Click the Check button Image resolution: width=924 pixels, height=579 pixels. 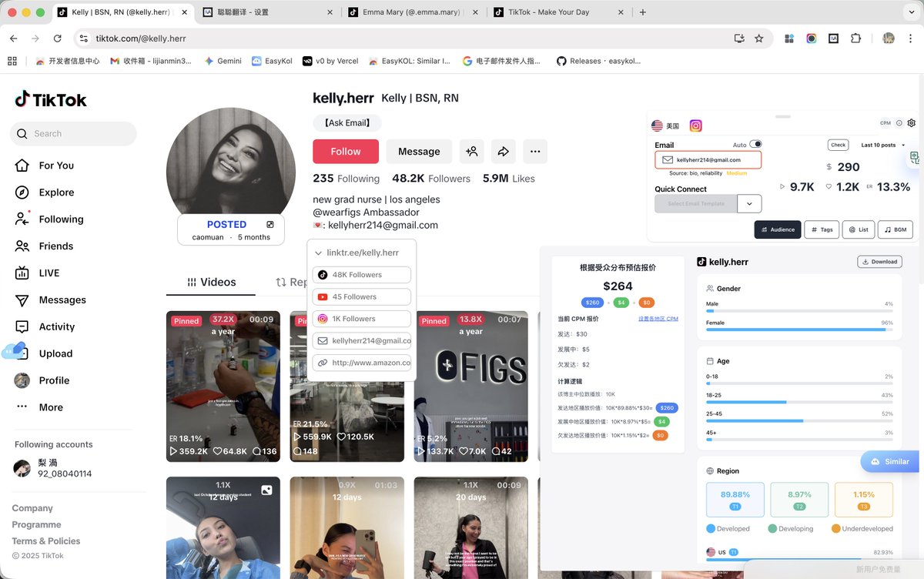[x=838, y=145]
